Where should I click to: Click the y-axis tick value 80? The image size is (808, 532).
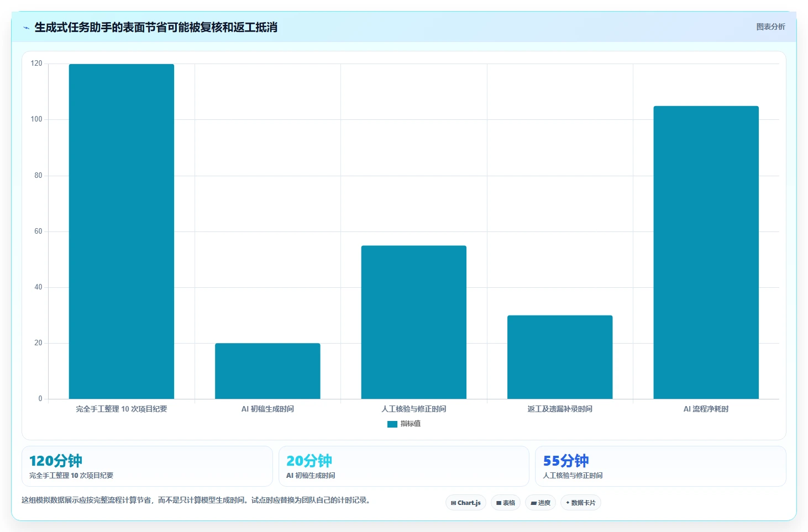[38, 176]
